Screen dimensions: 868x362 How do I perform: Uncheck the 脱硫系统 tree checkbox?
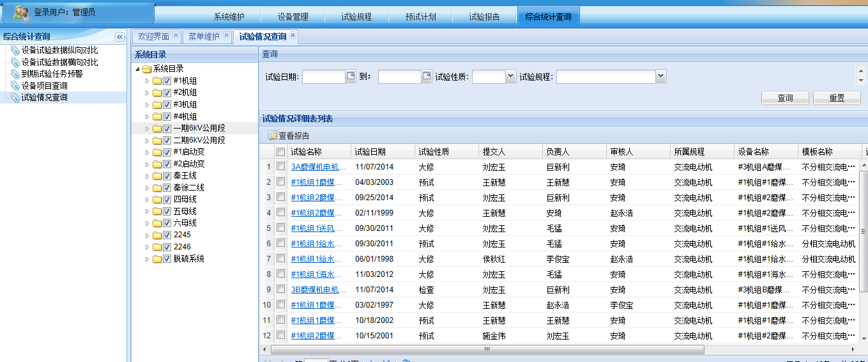(x=167, y=259)
